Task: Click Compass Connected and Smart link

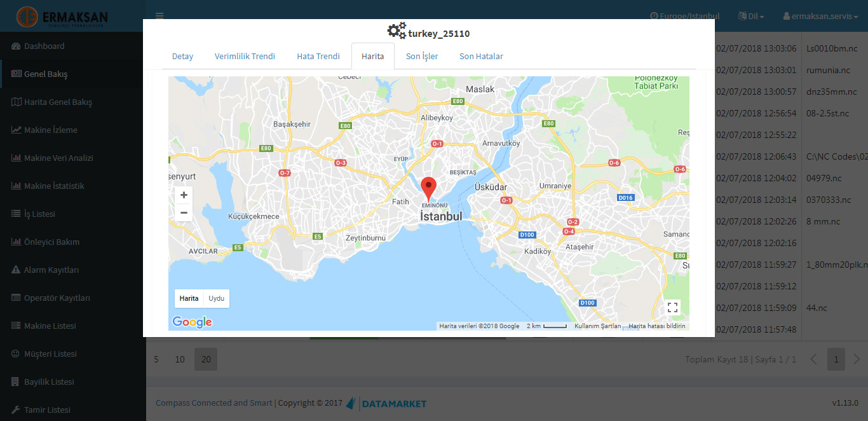Action: pos(214,403)
